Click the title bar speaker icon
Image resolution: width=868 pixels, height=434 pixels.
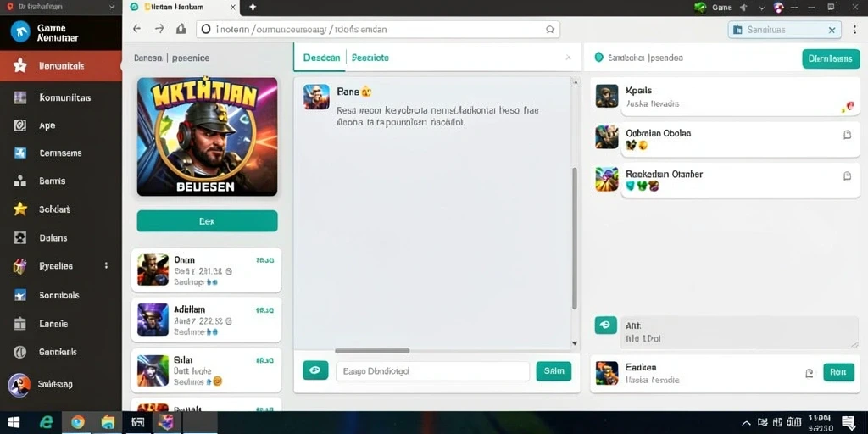pyautogui.click(x=743, y=7)
